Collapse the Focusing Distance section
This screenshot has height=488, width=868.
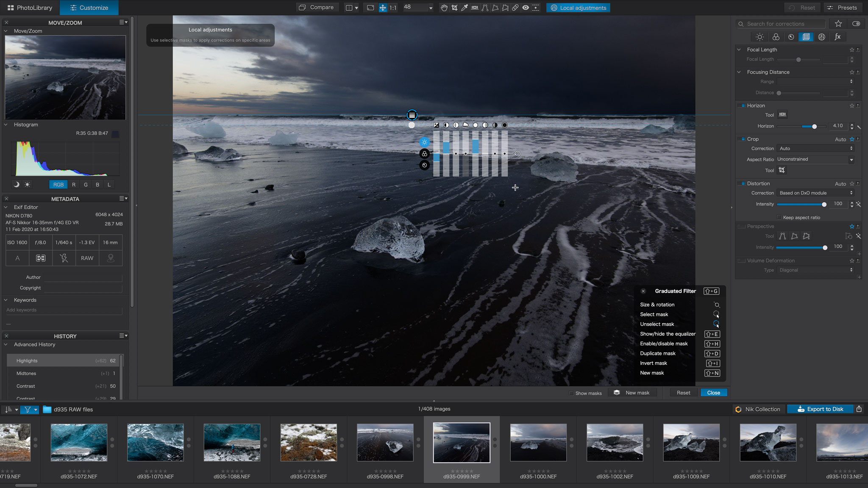click(738, 72)
